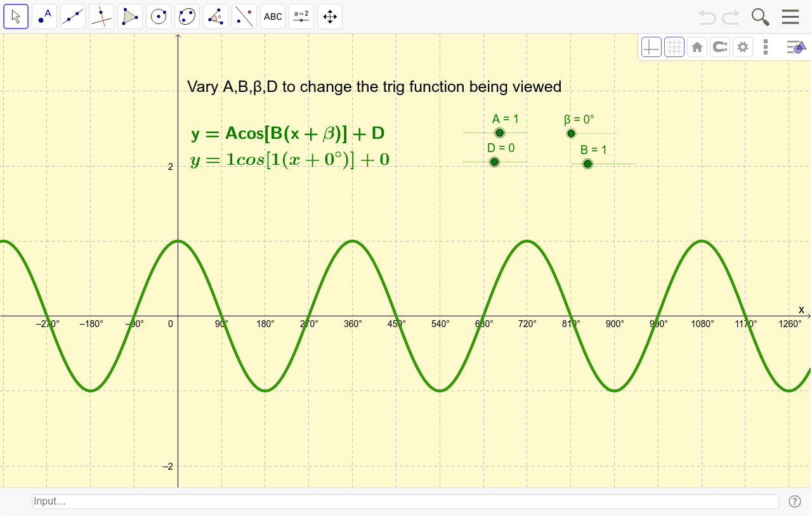Pick the Reflect about Line tool
812x516 pixels.
pyautogui.click(x=244, y=16)
